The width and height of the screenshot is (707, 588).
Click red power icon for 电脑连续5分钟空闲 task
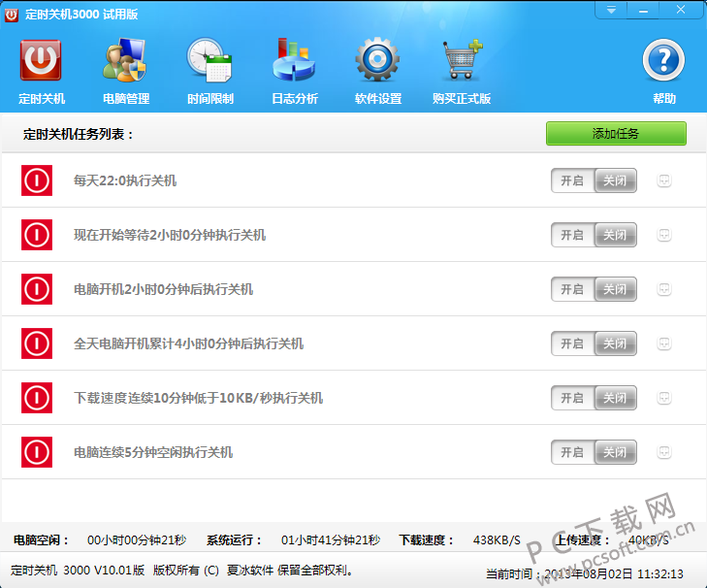pos(37,452)
